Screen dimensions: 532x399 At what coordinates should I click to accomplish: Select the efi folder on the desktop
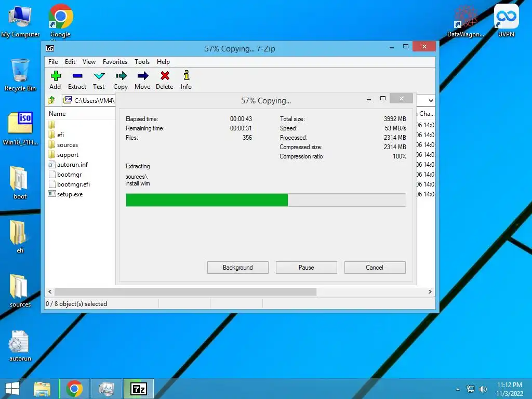pyautogui.click(x=20, y=236)
